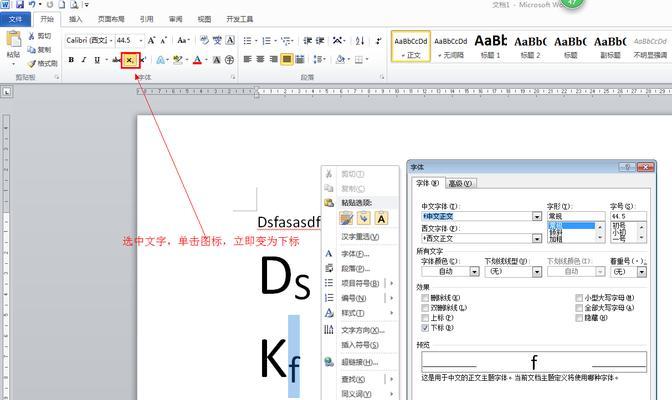
Task: Check the 全部大写字母 all caps checkbox
Action: pyautogui.click(x=579, y=308)
